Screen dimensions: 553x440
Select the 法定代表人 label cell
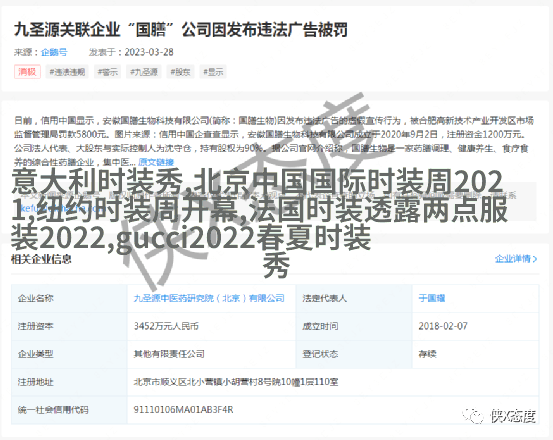354,298
